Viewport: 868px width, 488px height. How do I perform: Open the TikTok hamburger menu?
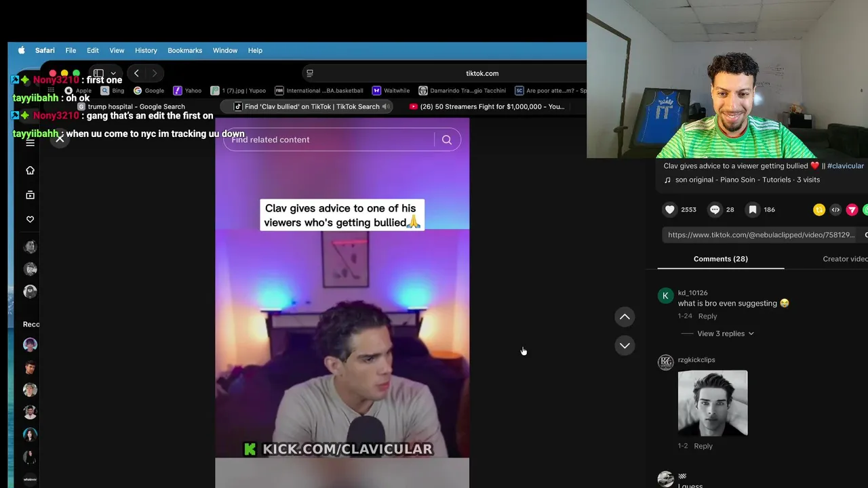pos(30,143)
